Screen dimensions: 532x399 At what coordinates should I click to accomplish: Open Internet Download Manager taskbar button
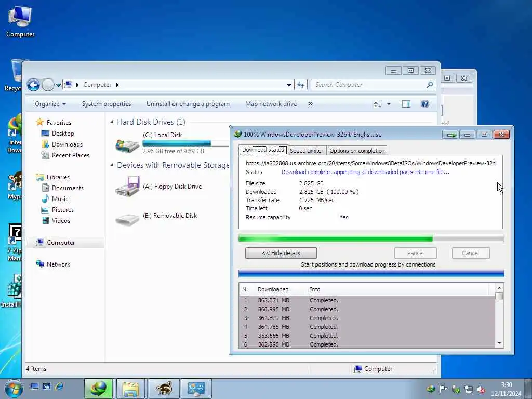(x=98, y=389)
